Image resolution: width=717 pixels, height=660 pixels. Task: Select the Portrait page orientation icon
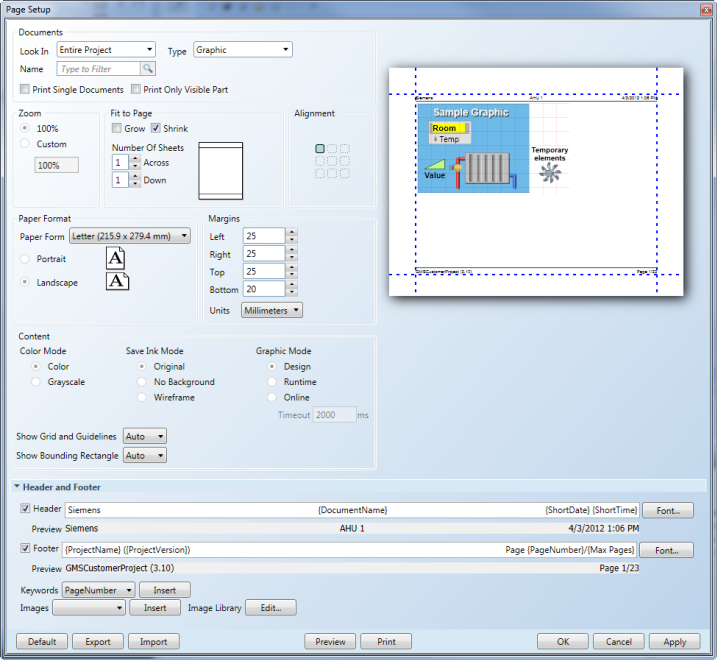(116, 259)
